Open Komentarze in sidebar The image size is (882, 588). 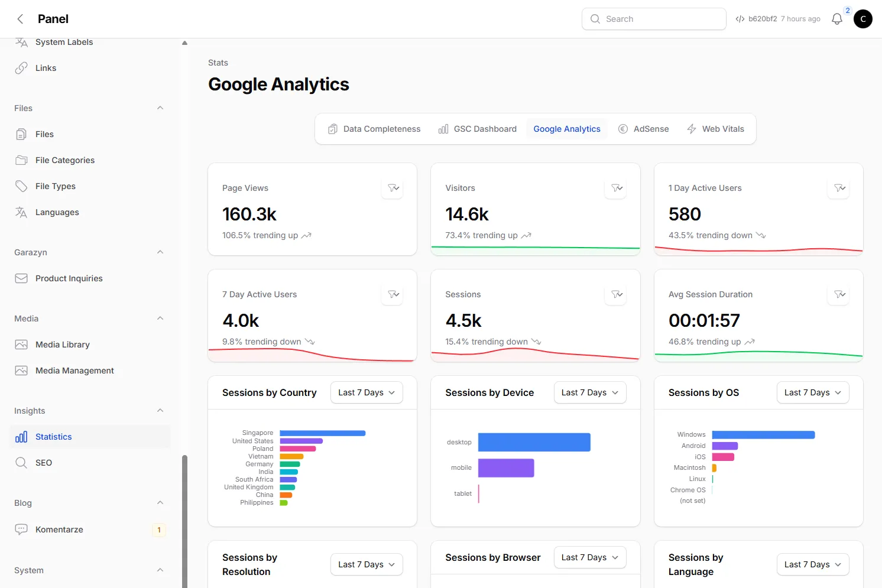(90, 529)
